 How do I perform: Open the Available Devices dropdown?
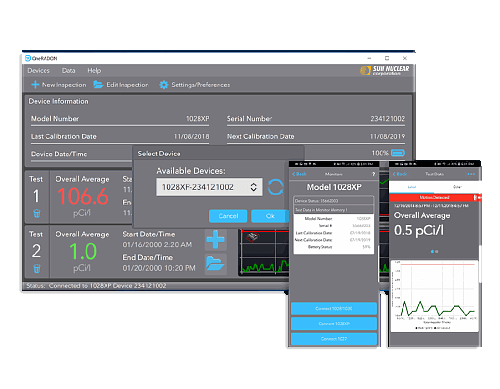[x=209, y=187]
